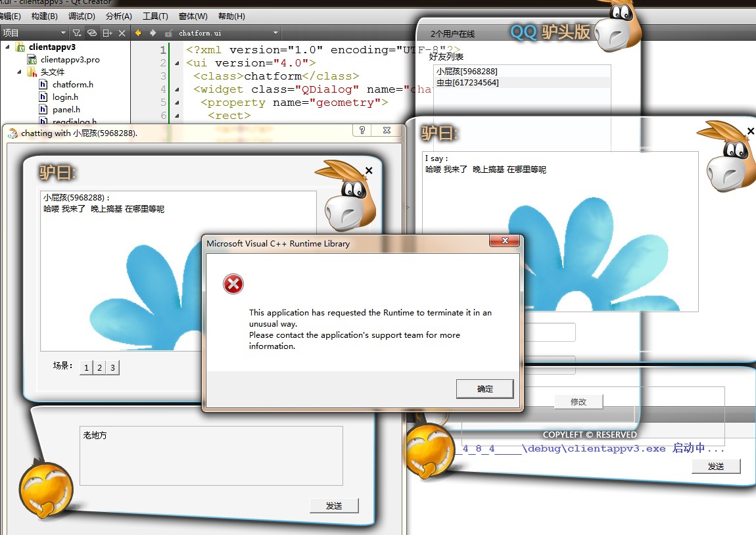Image resolution: width=756 pixels, height=535 pixels.
Task: Click the red error icon in dialog
Action: point(233,284)
